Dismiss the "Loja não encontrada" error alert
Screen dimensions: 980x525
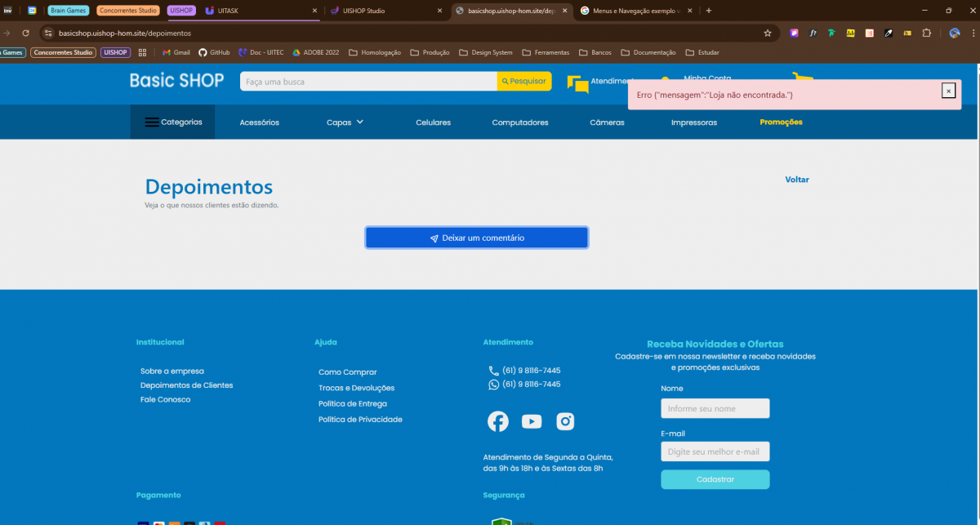948,91
